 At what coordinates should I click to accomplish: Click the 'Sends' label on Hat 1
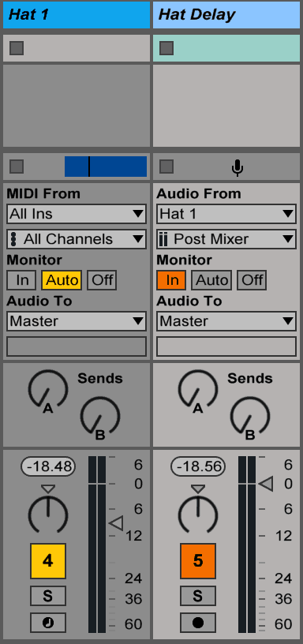pyautogui.click(x=100, y=378)
